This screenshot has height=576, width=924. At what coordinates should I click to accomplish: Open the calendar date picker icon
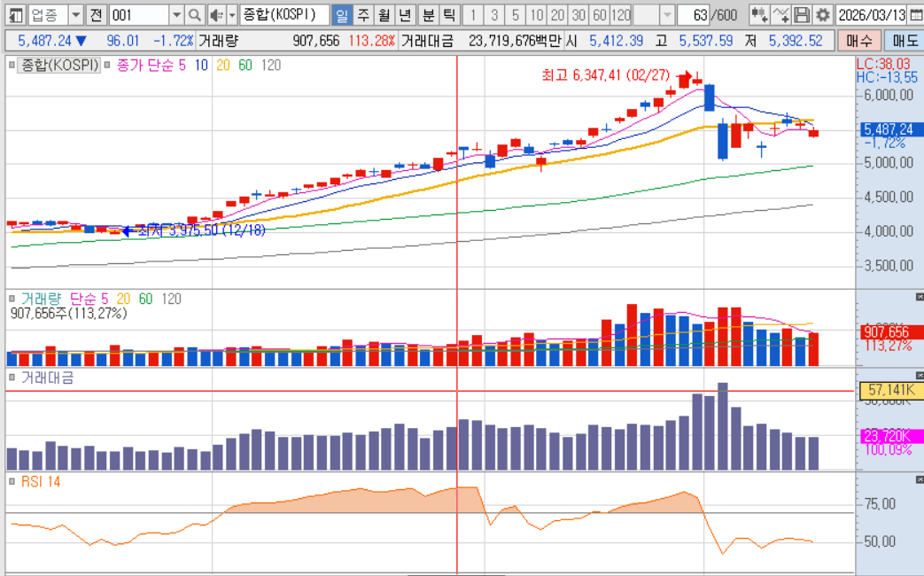pyautogui.click(x=916, y=15)
